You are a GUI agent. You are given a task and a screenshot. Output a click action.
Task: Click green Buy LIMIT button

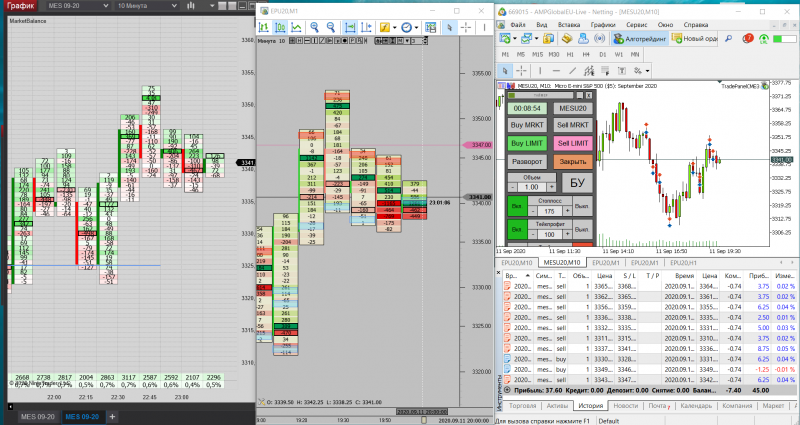(527, 143)
